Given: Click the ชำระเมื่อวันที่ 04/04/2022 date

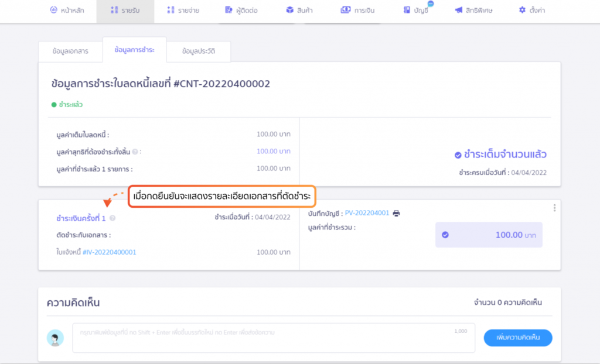Looking at the screenshot, I should pyautogui.click(x=253, y=217).
